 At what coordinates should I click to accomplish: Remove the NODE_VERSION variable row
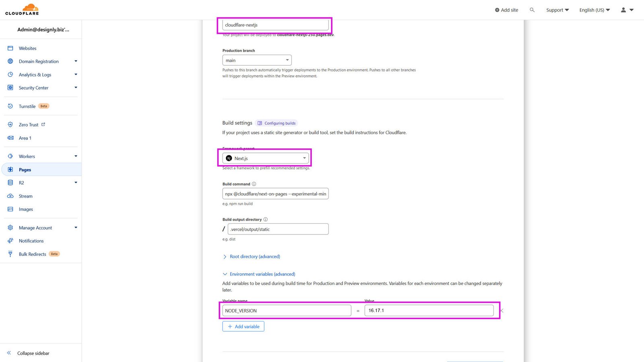click(502, 311)
